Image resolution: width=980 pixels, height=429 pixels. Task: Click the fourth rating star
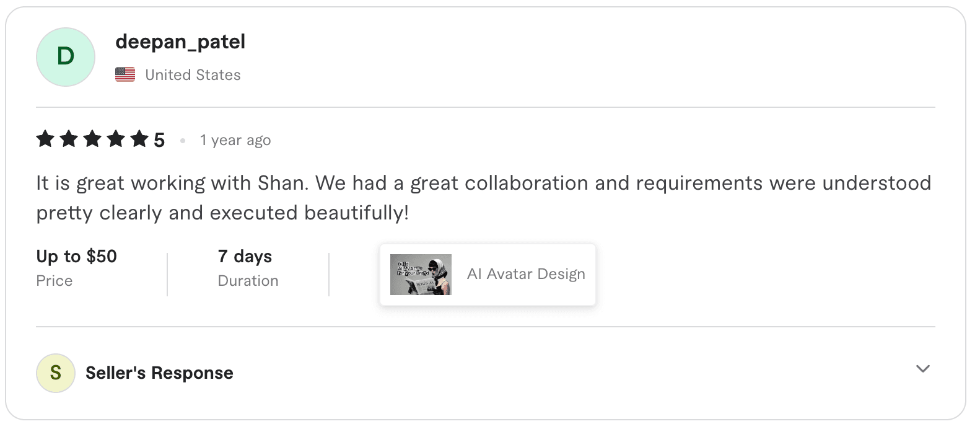click(117, 139)
